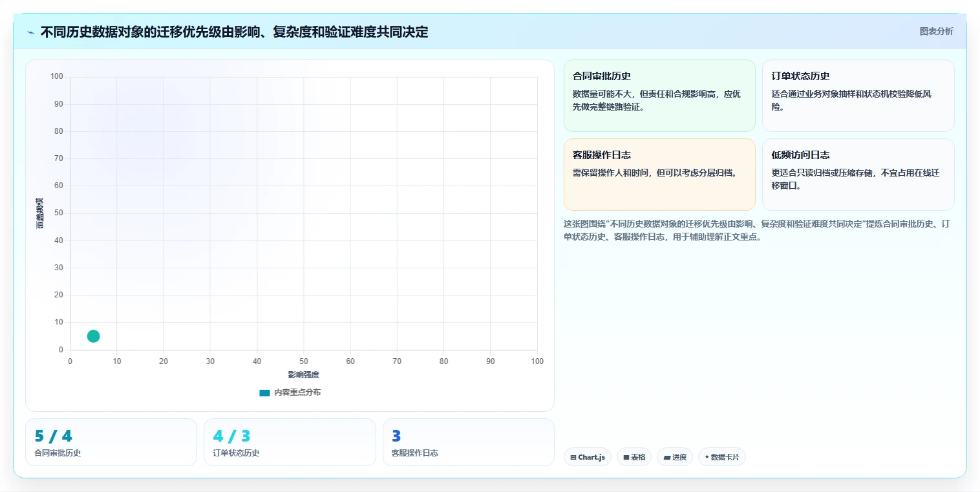Viewport: 980px width, 492px height.
Task: Click the main title 不同历史数据对象的迁移优先级
Action: [x=234, y=32]
